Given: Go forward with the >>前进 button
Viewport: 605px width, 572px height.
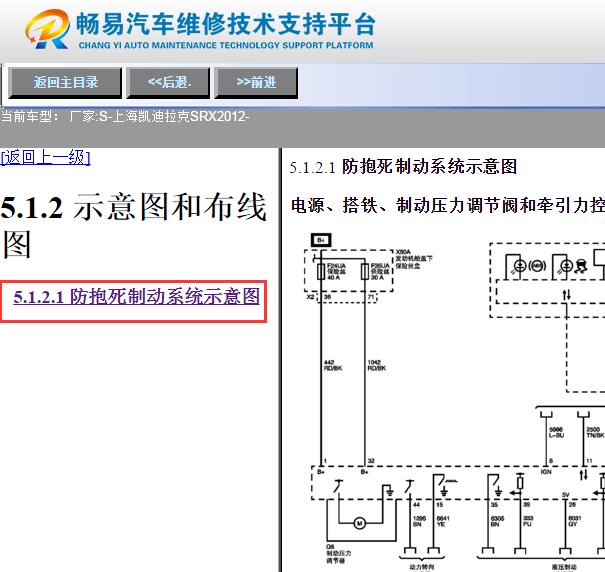Looking at the screenshot, I should click(256, 82).
